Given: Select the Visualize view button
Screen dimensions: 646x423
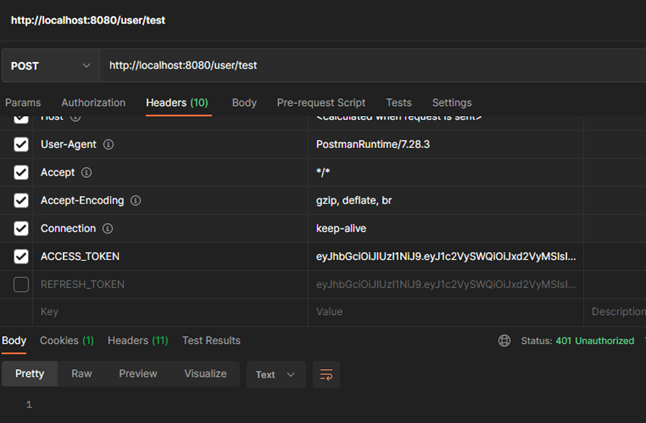Looking at the screenshot, I should click(205, 374).
